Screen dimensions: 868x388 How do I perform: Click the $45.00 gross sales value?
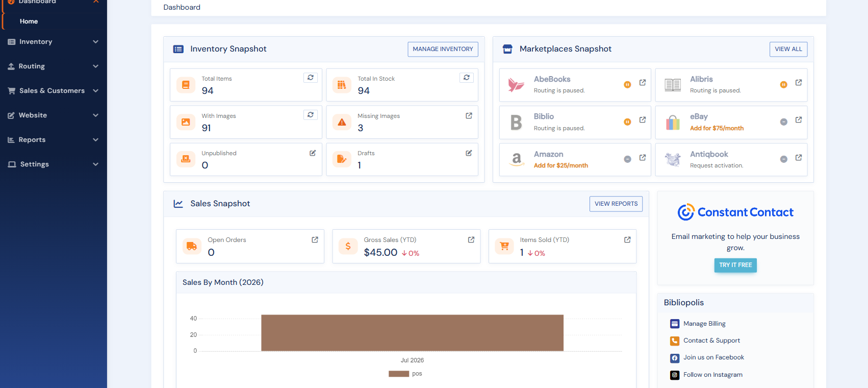click(x=380, y=252)
